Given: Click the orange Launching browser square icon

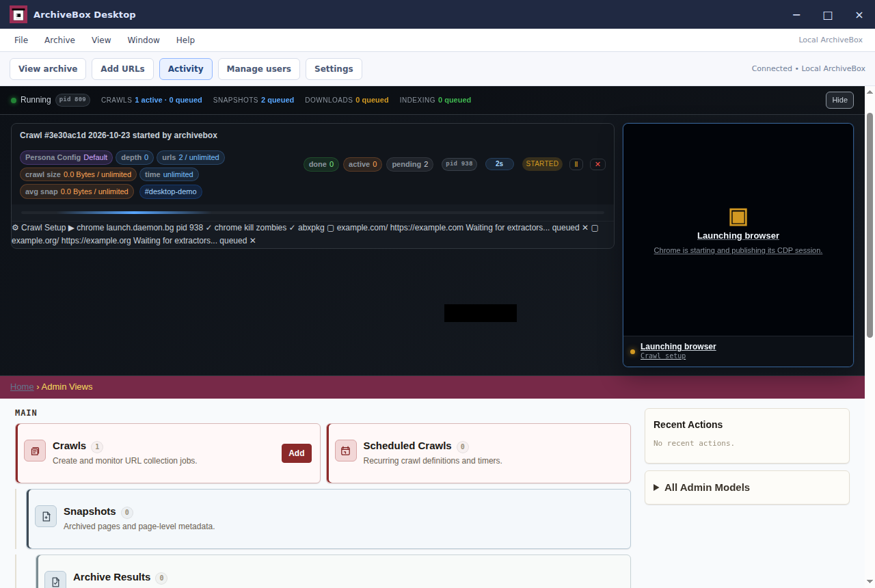Looking at the screenshot, I should point(738,217).
